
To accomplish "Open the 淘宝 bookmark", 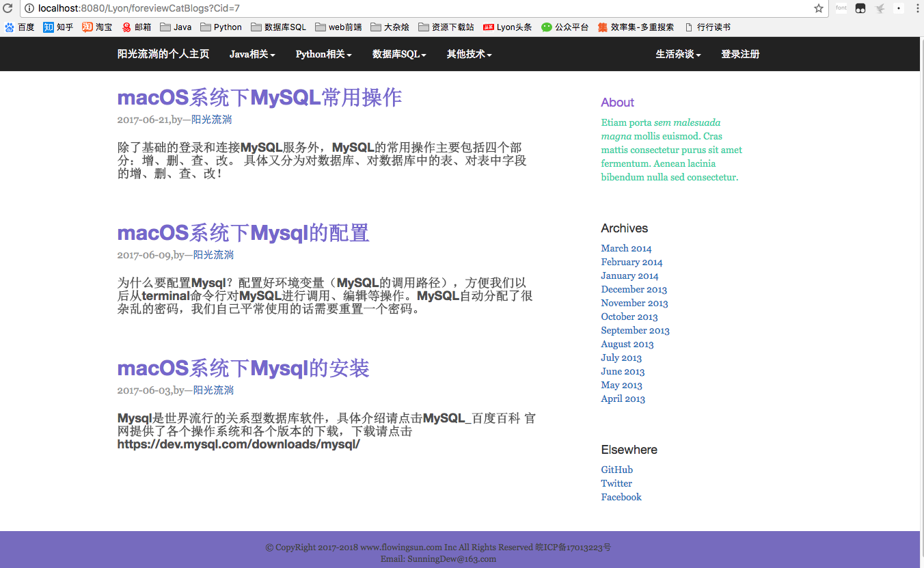I will [x=97, y=27].
